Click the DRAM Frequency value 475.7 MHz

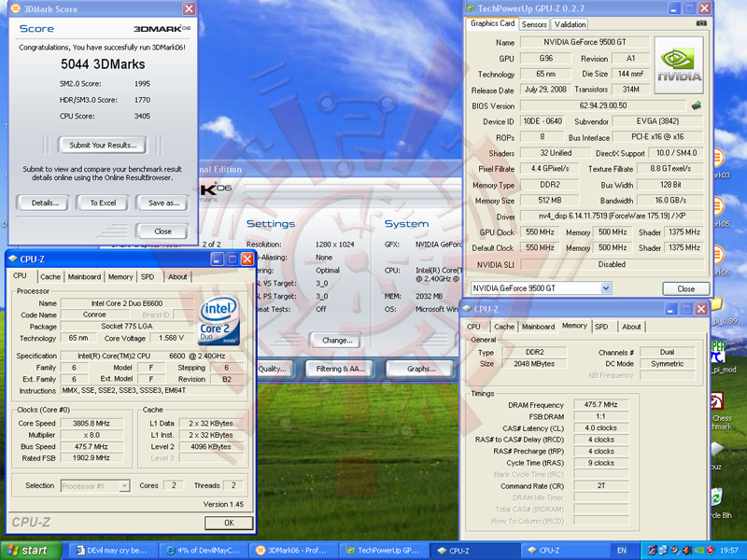tap(600, 404)
